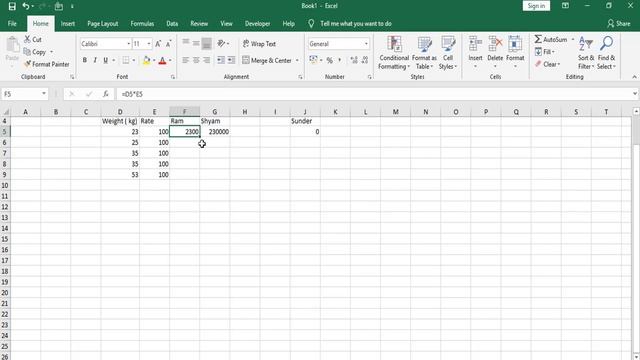Switch to the Insert tab
Viewport: 640px width, 360px height.
[x=68, y=24]
